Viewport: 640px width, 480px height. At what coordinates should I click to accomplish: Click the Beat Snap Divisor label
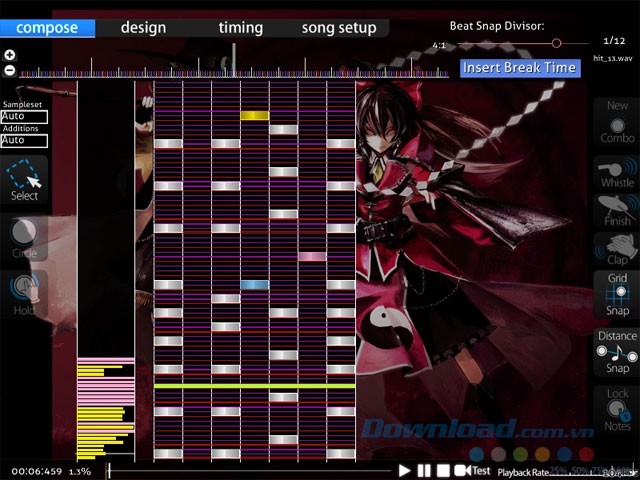tap(497, 26)
